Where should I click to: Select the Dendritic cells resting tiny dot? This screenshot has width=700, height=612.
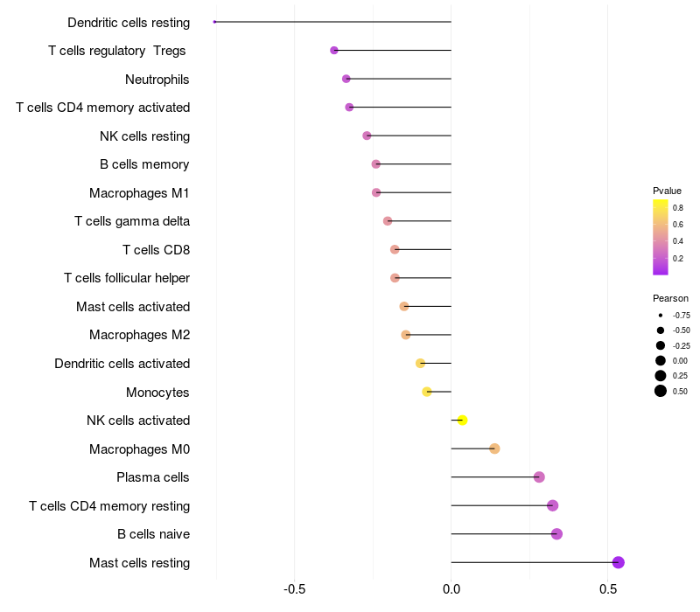coord(214,22)
